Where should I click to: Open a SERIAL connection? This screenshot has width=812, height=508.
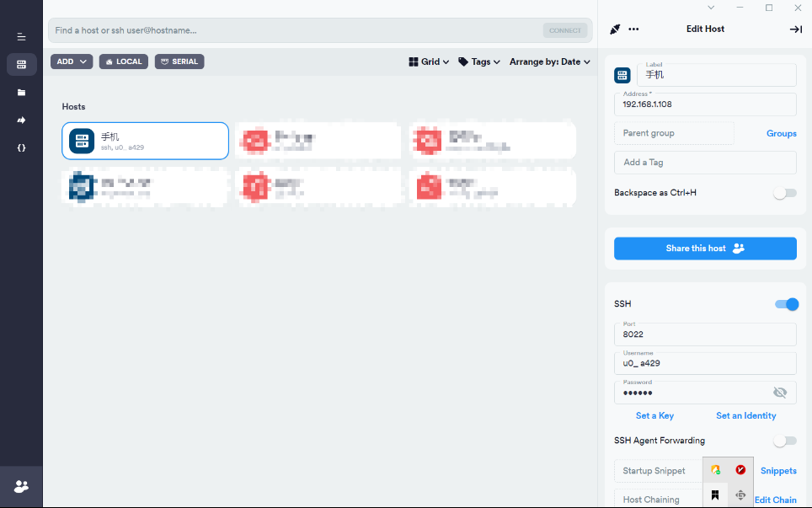(179, 61)
